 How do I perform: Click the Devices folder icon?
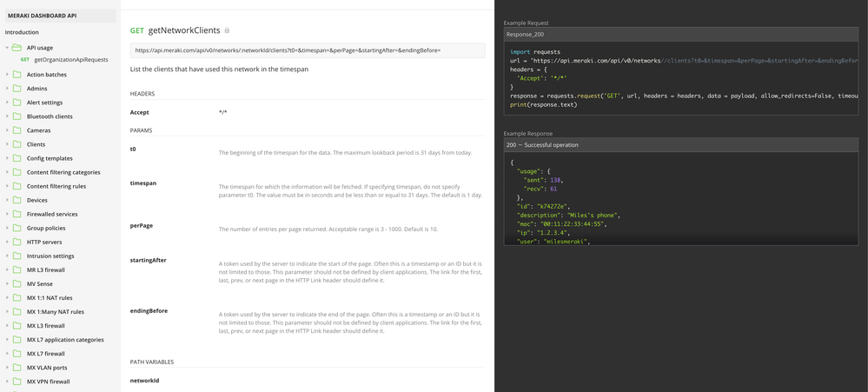(x=17, y=200)
